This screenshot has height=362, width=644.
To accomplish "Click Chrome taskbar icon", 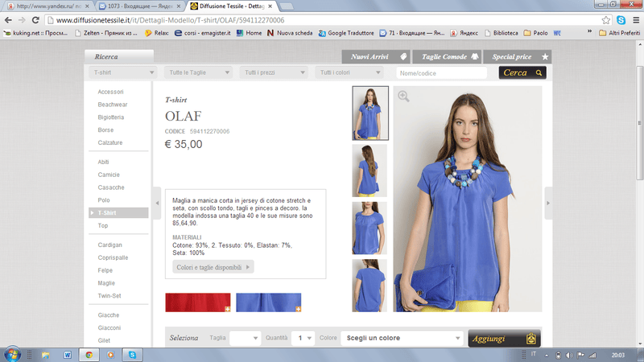I will coord(89,355).
